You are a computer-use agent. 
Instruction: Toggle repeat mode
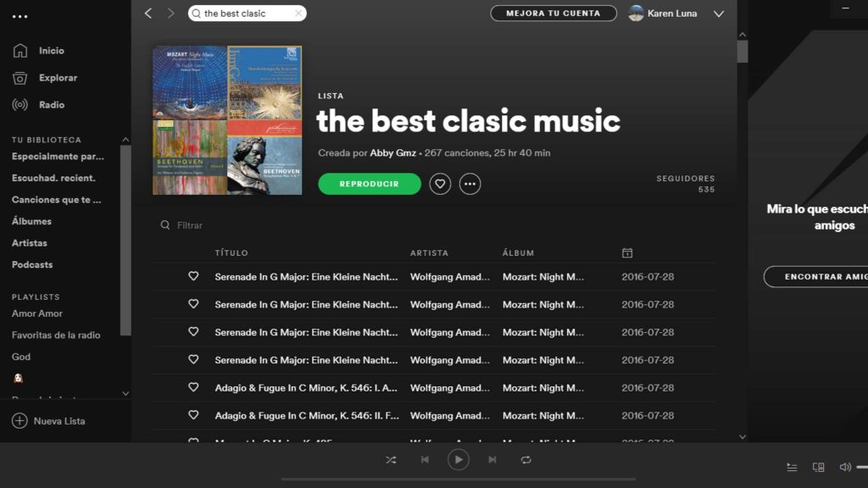click(x=526, y=460)
